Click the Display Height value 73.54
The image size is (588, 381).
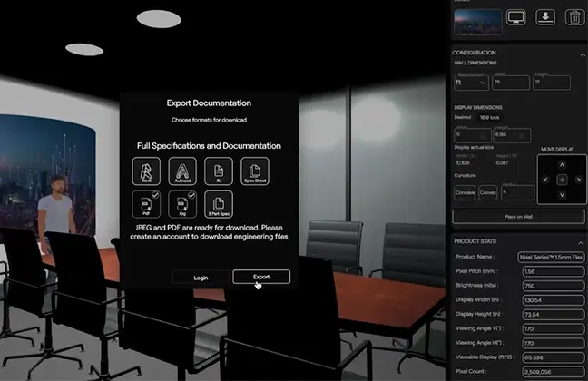[554, 314]
